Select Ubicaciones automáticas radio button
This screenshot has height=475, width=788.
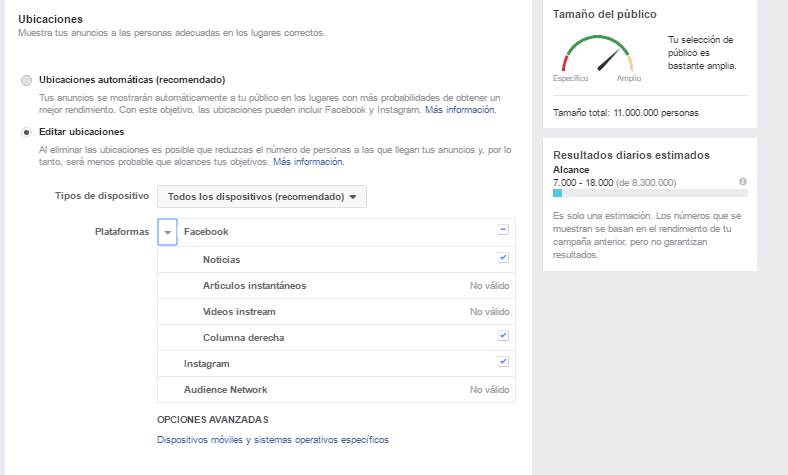pos(26,80)
